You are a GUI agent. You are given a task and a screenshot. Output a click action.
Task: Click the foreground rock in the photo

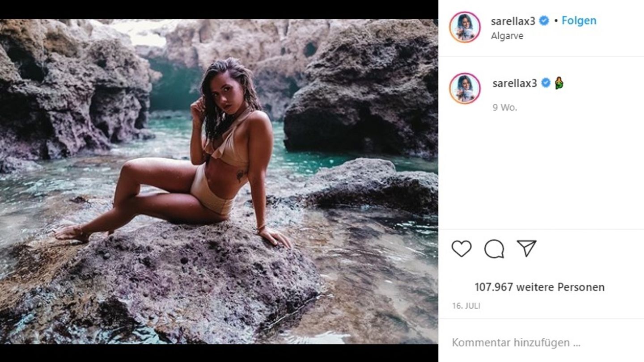tap(179, 277)
